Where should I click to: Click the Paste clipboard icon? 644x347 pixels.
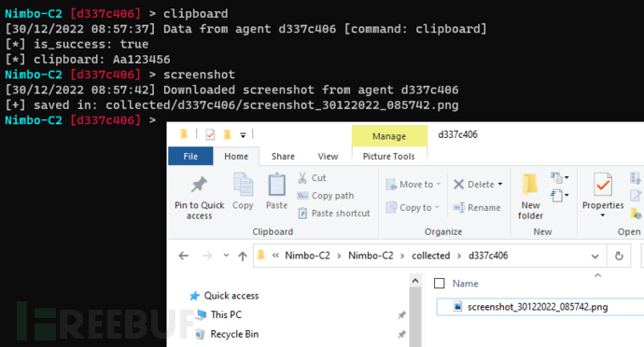[277, 185]
